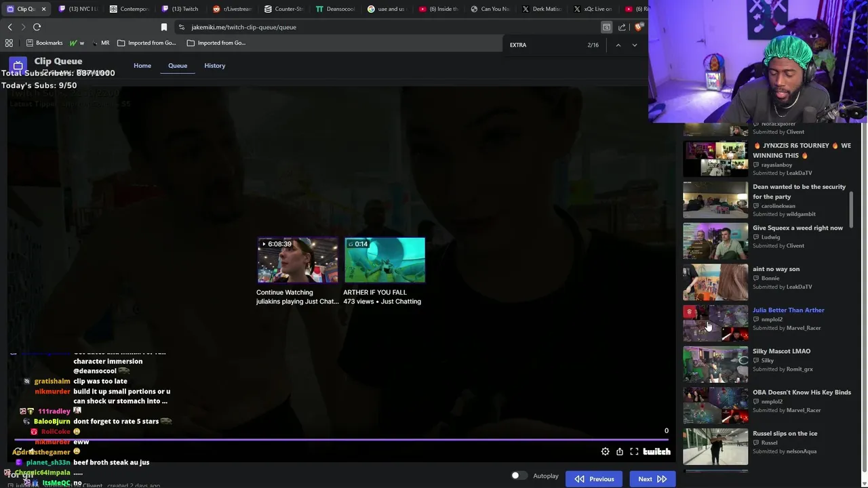This screenshot has width=868, height=488.
Task: Remove Julia Better Than Arther clip trash icon
Action: pos(689,312)
